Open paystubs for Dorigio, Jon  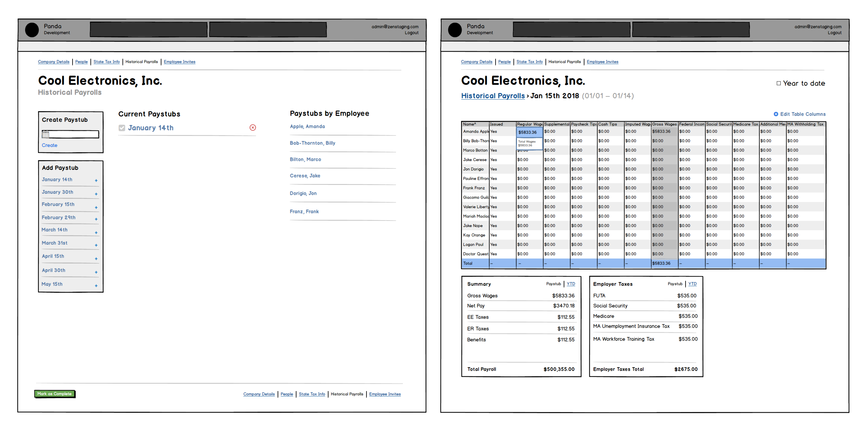303,193
